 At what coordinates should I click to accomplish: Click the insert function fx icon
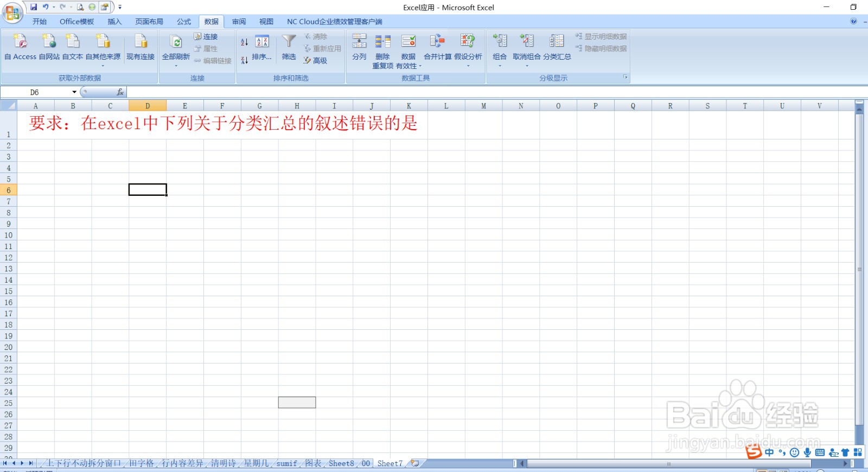click(x=120, y=92)
